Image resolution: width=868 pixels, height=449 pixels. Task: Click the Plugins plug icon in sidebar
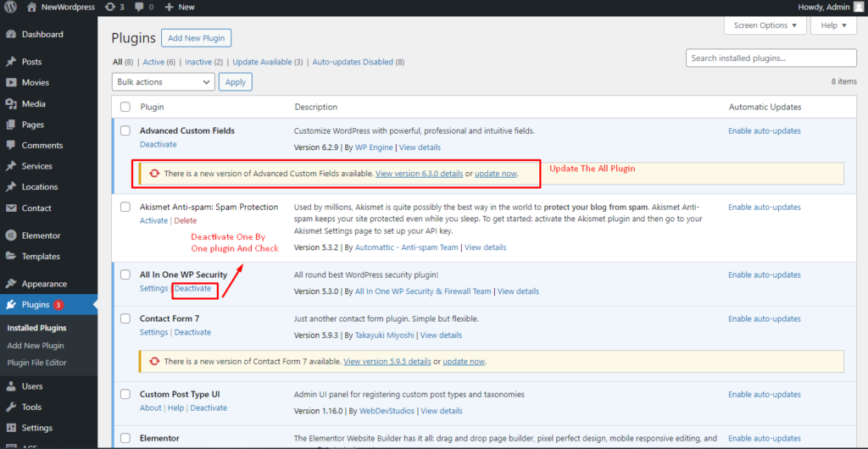coord(10,305)
